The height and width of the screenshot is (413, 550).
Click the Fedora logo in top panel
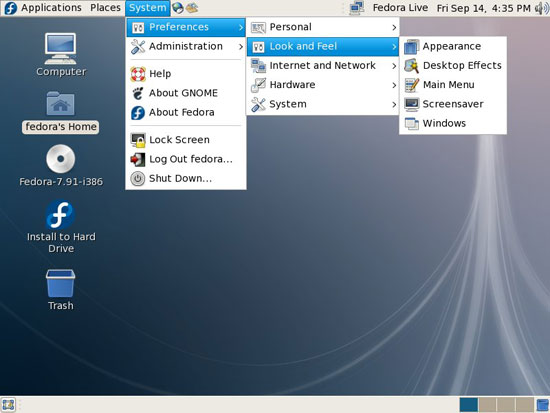pyautogui.click(x=10, y=8)
